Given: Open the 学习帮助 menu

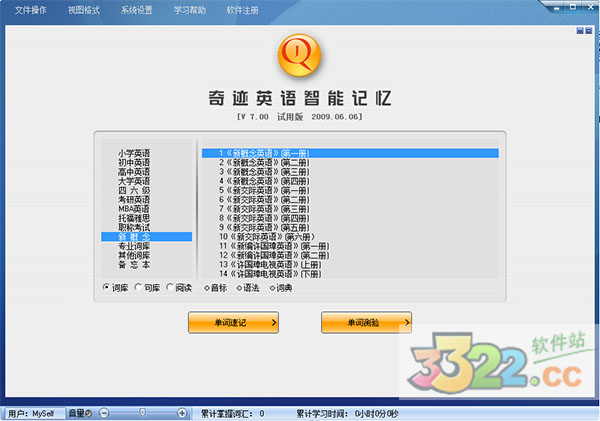Looking at the screenshot, I should [x=190, y=10].
